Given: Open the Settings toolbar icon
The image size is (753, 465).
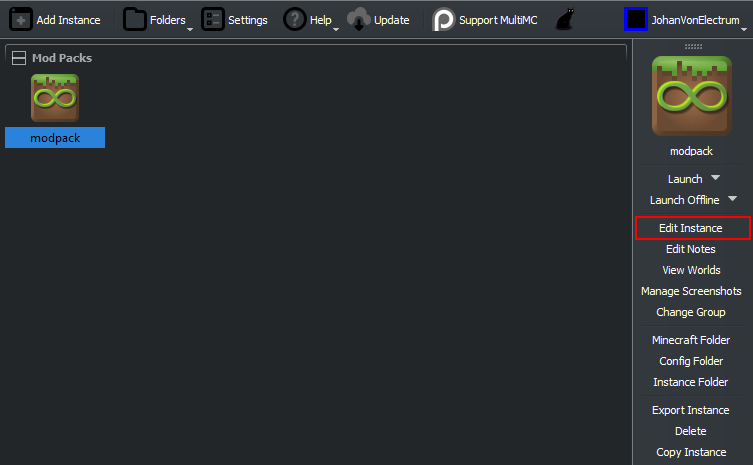Looking at the screenshot, I should point(212,20).
